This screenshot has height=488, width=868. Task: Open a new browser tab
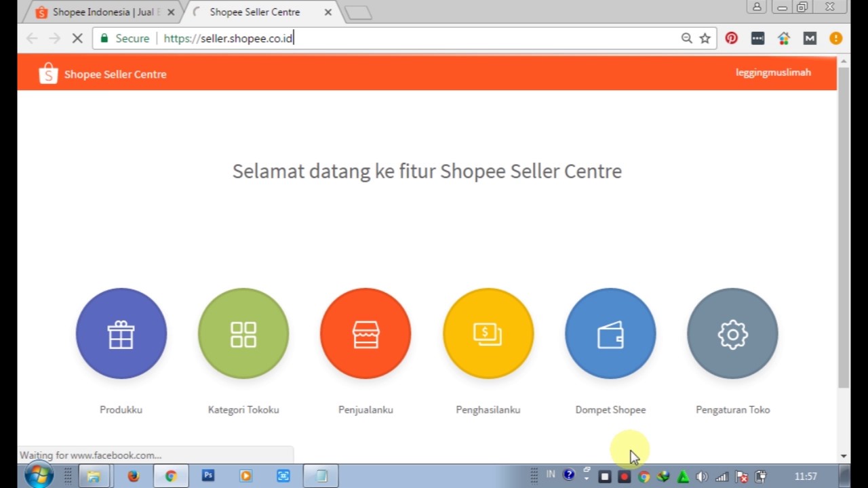point(358,12)
